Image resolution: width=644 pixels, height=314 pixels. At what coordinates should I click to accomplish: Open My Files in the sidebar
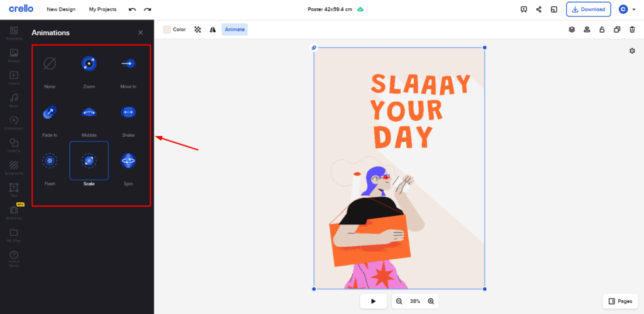click(x=14, y=235)
